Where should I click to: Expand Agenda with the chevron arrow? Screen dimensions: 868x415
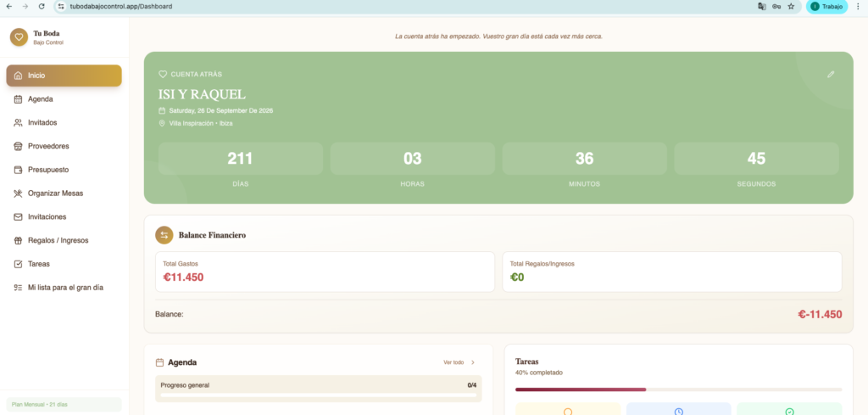473,362
